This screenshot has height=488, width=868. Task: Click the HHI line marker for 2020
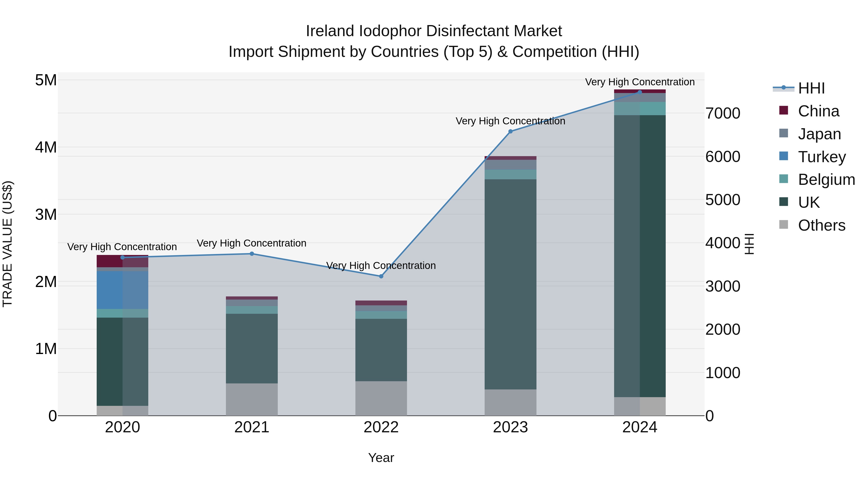pyautogui.click(x=123, y=258)
